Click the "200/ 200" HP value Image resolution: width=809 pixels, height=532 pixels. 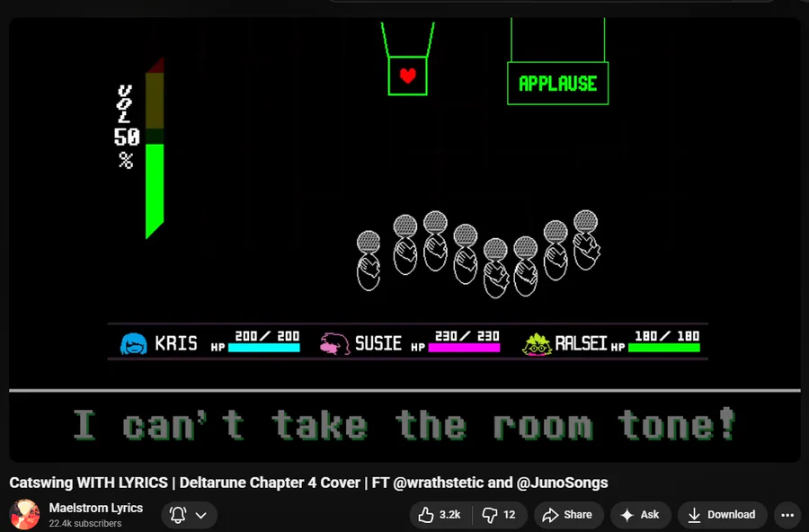(x=267, y=336)
